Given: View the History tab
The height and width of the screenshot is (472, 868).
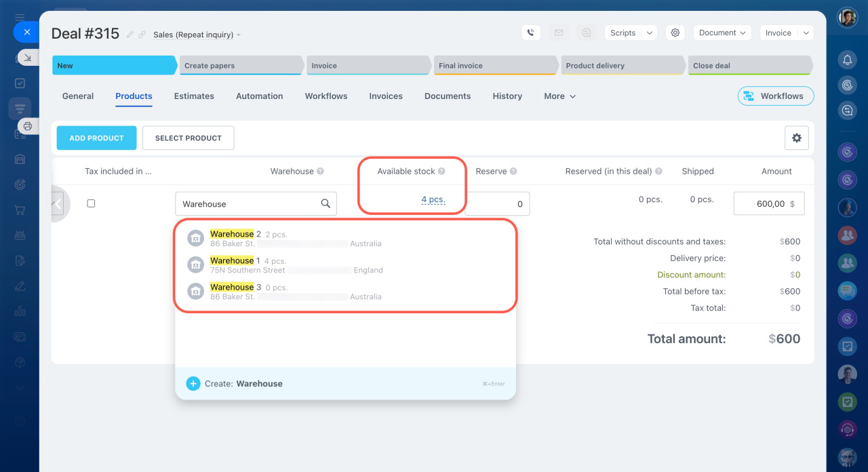Looking at the screenshot, I should [x=507, y=96].
